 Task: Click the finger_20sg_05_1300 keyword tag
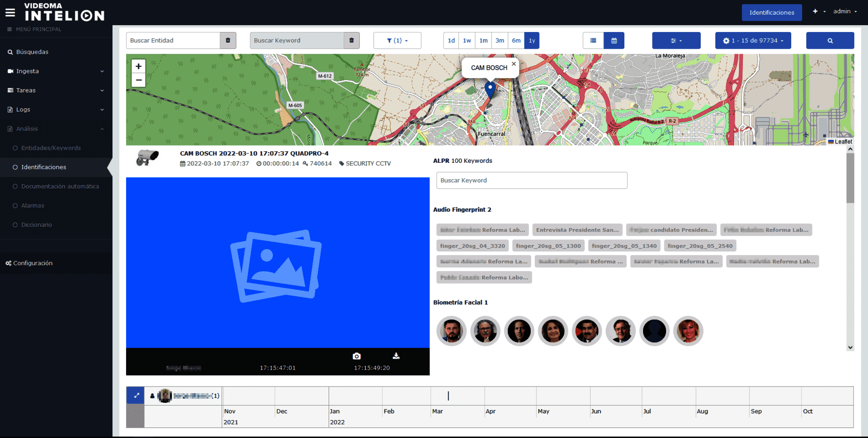point(548,245)
